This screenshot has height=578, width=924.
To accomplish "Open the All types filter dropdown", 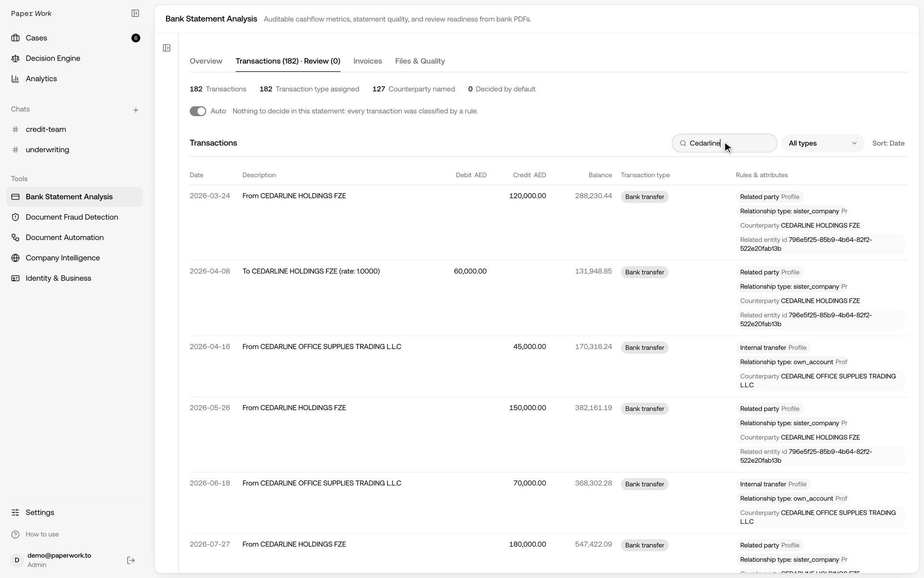I will pyautogui.click(x=823, y=144).
